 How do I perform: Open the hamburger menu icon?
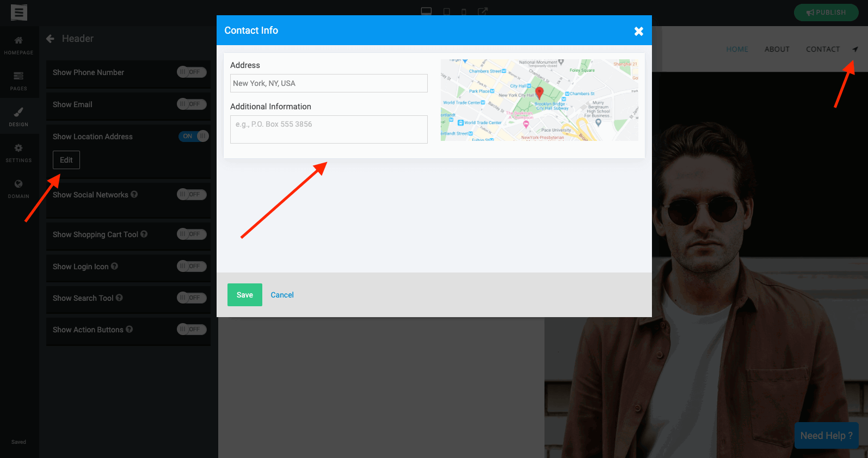19,12
